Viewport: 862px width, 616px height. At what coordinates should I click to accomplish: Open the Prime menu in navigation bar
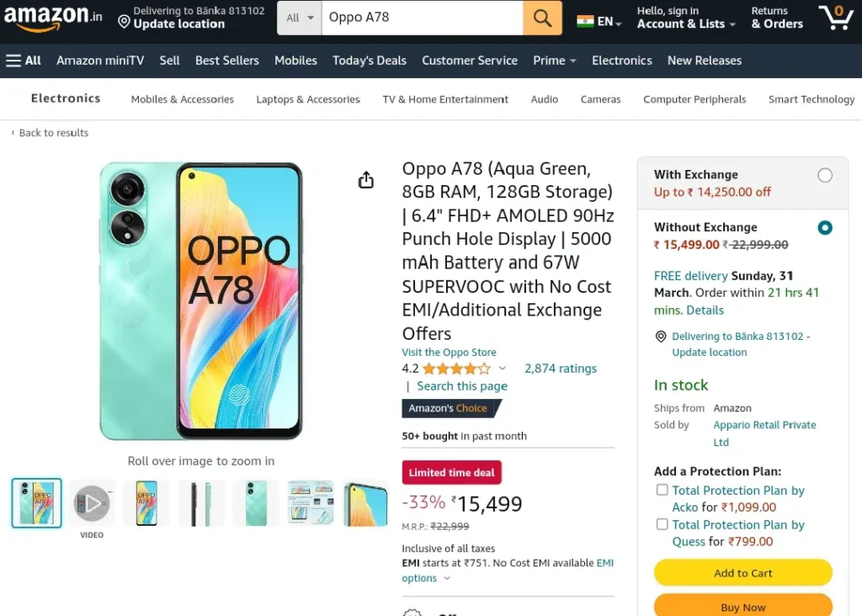[x=554, y=61]
